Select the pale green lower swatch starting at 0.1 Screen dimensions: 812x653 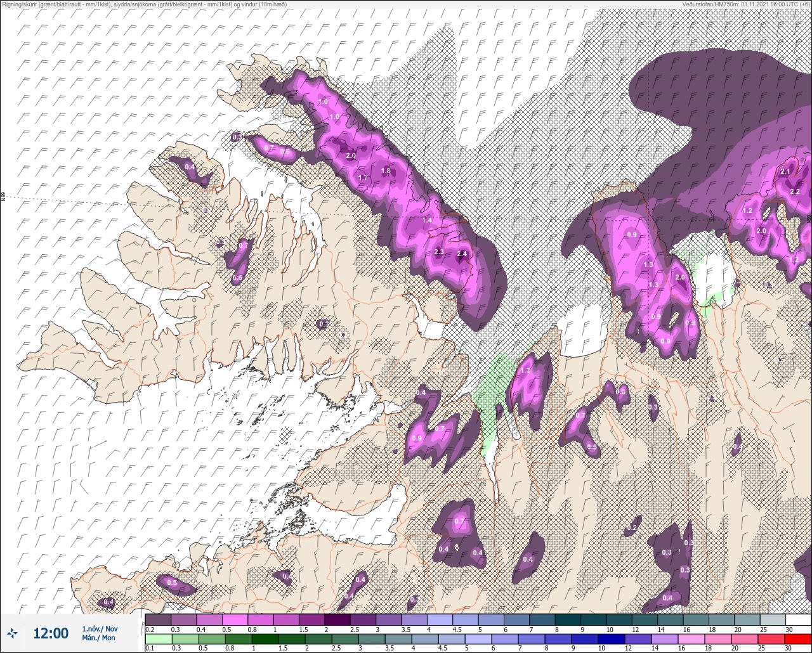click(x=158, y=639)
